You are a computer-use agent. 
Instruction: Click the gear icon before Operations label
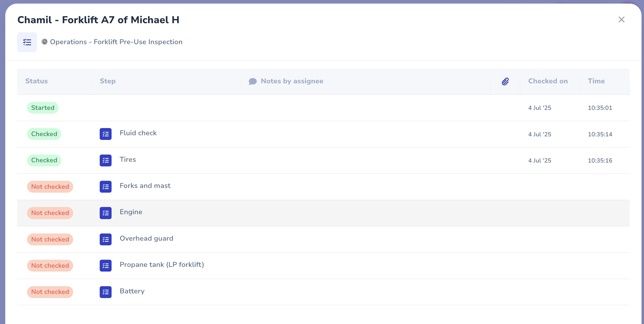coord(44,42)
